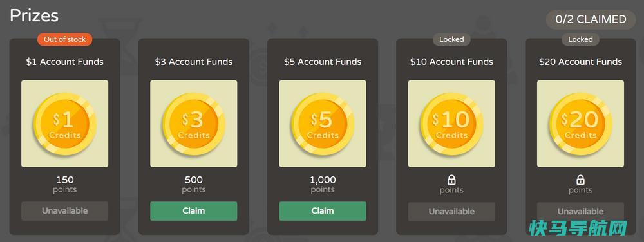Screen dimensions: 644x242
Task: Click the $5 Account Funds title
Action: (323, 62)
